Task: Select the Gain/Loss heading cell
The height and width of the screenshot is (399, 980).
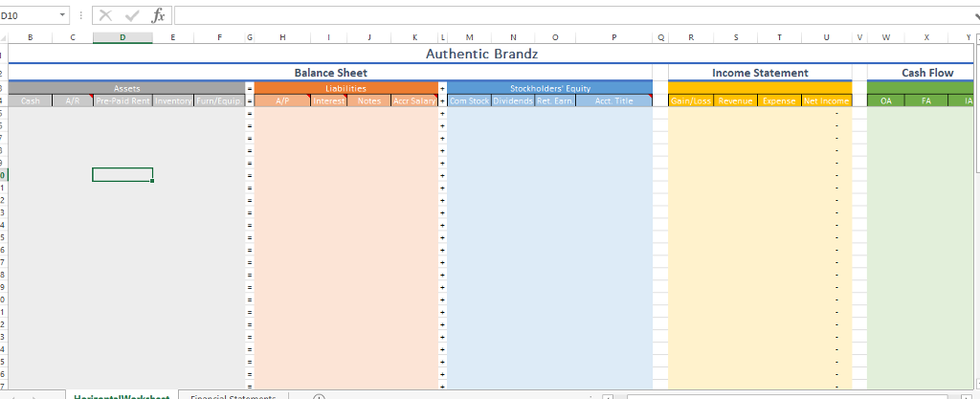Action: 691,100
